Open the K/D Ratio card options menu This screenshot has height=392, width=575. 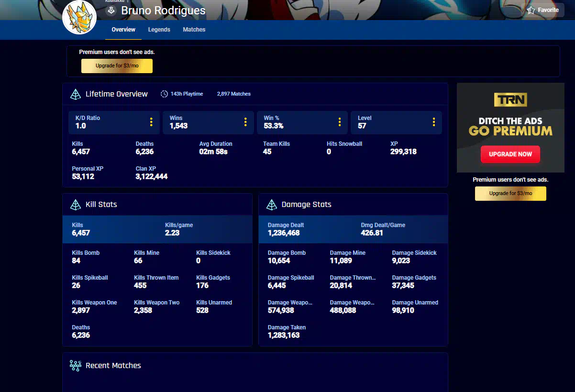[x=151, y=122]
